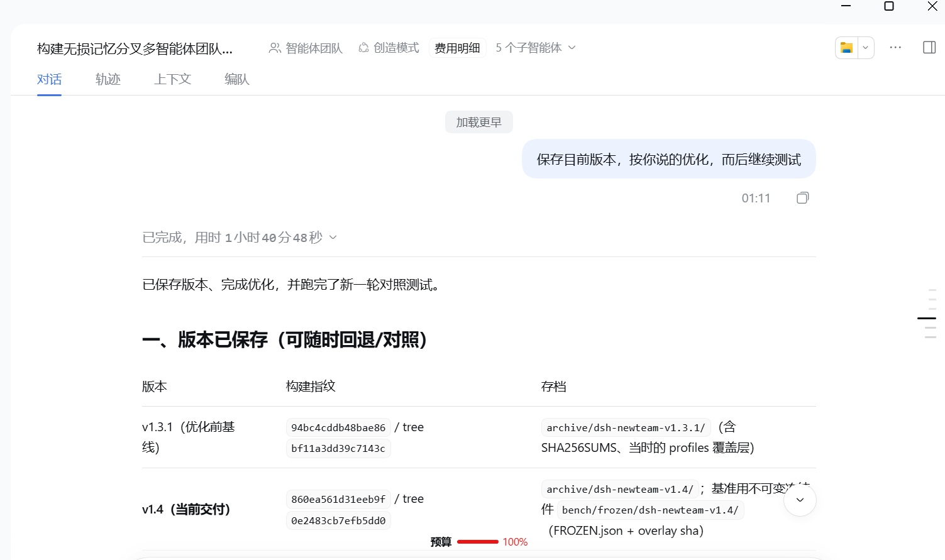The height and width of the screenshot is (560, 945).
Task: Select path bench/frozen/dsh-newteam-v1.4/
Action: coord(650,510)
